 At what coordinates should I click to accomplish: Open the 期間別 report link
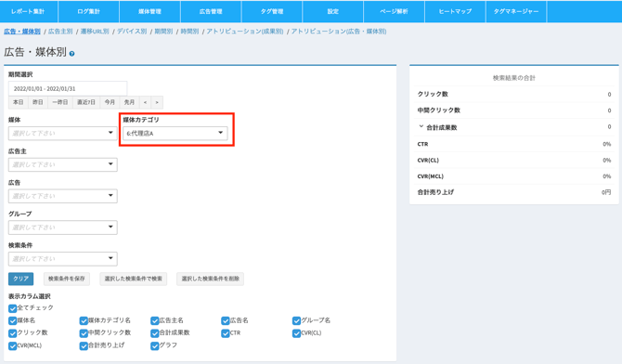click(x=163, y=32)
